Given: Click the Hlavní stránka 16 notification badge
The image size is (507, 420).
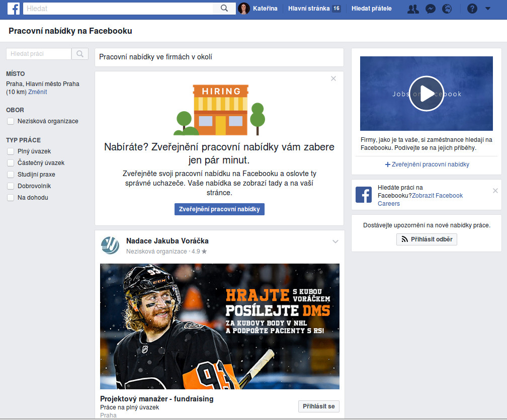Looking at the screenshot, I should point(336,9).
